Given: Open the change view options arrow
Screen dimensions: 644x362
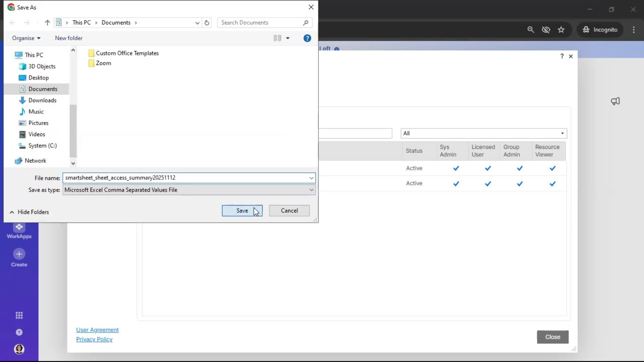Looking at the screenshot, I should [x=288, y=38].
